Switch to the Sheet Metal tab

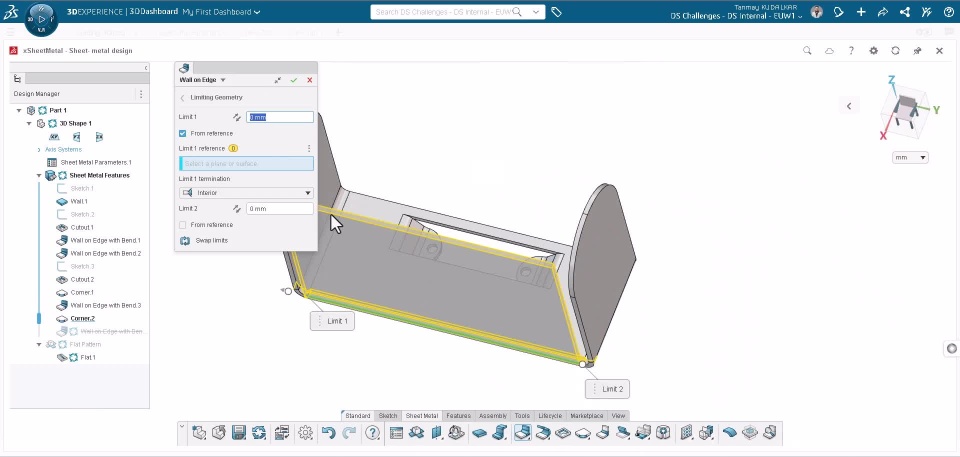point(421,415)
